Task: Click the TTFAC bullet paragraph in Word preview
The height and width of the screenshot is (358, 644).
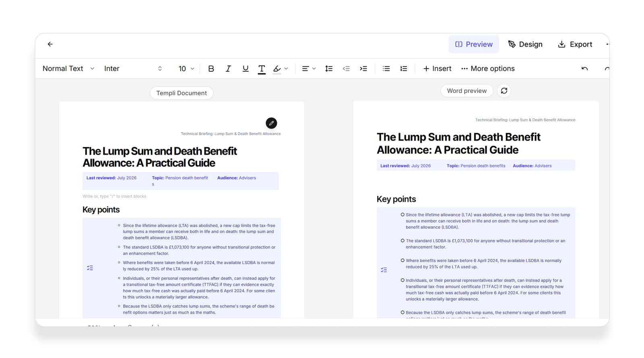Action: coord(485,290)
